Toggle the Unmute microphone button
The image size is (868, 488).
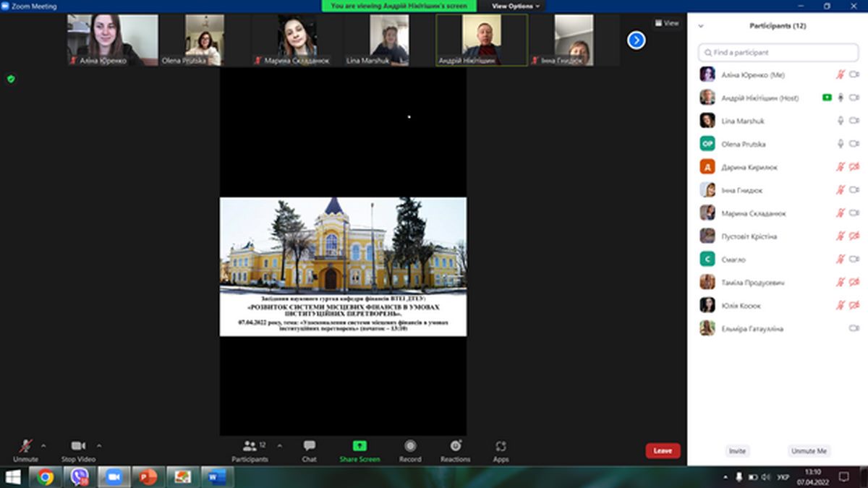(x=25, y=446)
